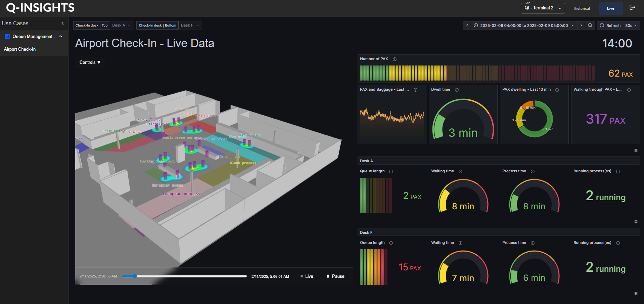Go to next time range arrow
644x304 pixels.
581,26
